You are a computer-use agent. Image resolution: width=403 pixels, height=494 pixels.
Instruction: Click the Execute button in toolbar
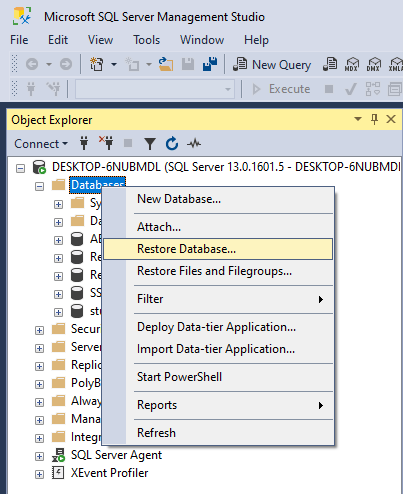coord(281,89)
